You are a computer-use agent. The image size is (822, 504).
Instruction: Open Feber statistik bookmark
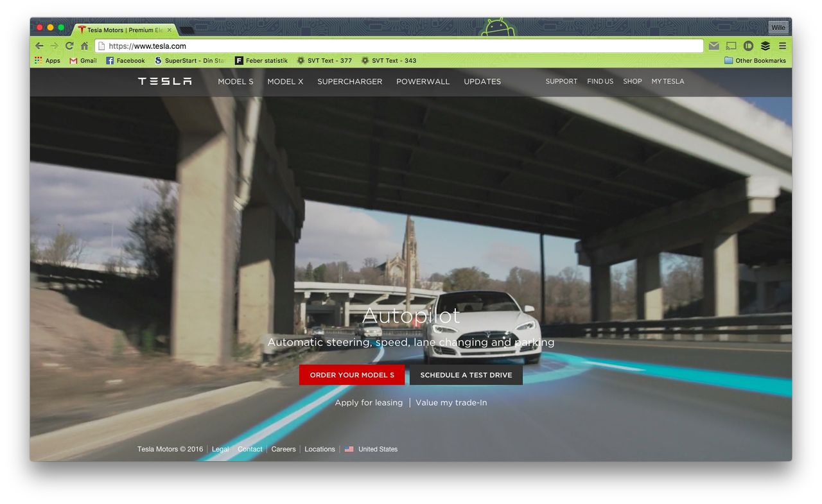tap(261, 60)
